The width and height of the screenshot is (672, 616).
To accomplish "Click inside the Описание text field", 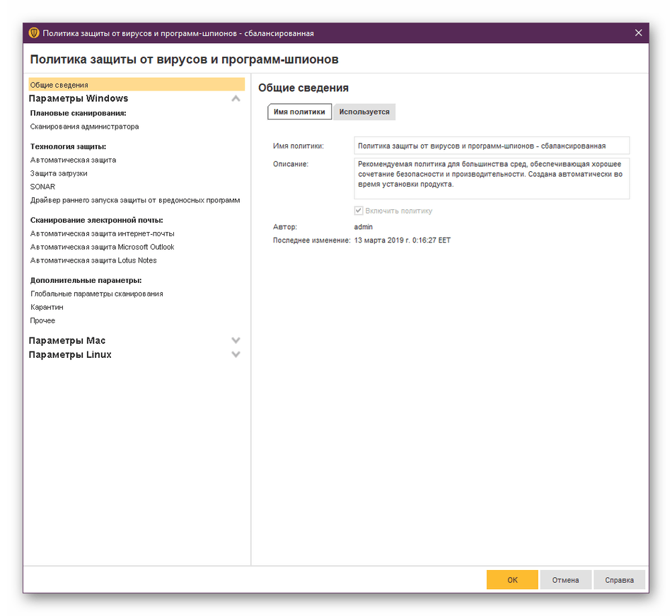I will 491,178.
